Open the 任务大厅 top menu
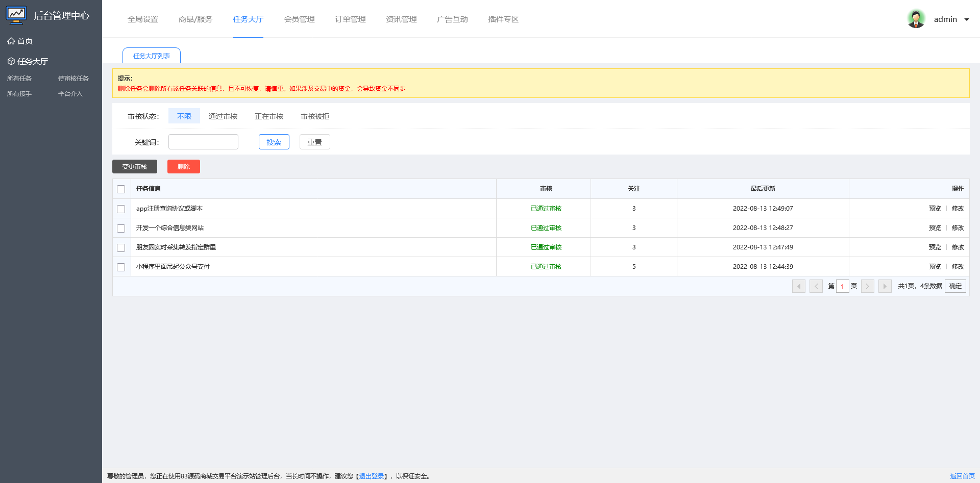The image size is (980, 483). coord(248,19)
